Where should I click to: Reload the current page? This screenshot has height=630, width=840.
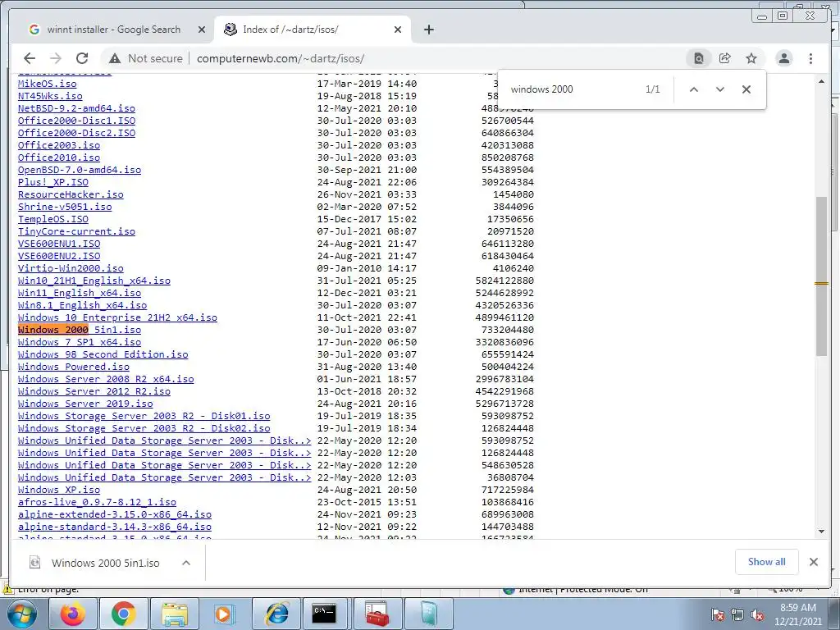pyautogui.click(x=82, y=58)
